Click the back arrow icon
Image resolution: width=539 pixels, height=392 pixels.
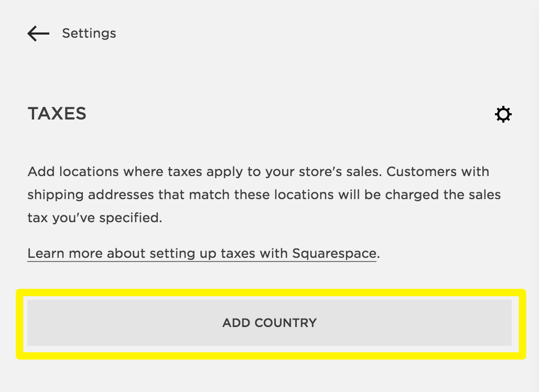[38, 34]
